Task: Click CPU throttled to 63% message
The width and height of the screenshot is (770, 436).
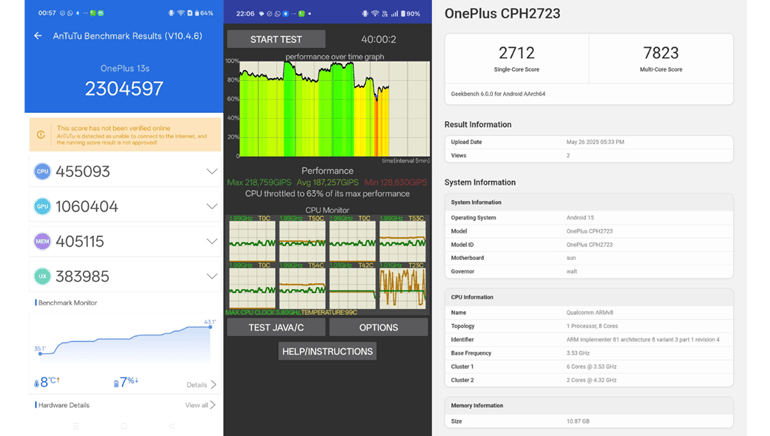Action: [328, 194]
